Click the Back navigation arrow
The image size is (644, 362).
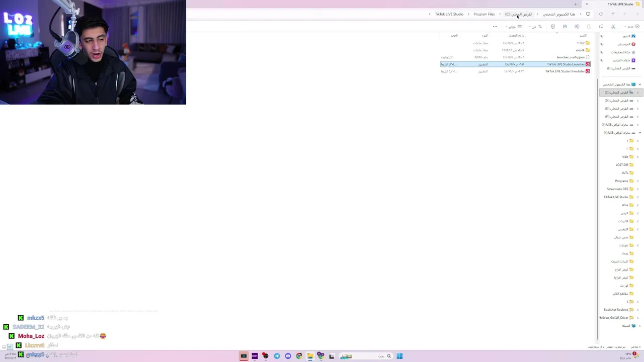[x=637, y=14]
